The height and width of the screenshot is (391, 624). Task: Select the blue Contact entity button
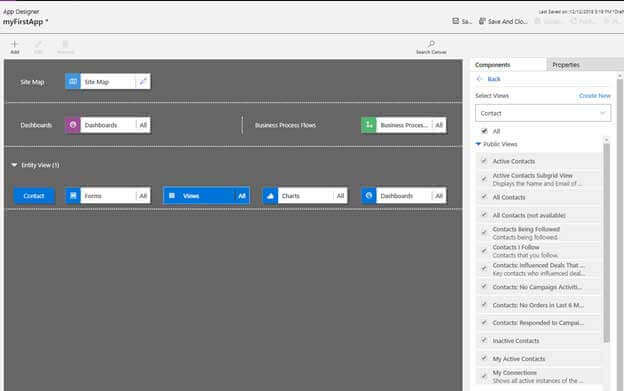coord(34,196)
